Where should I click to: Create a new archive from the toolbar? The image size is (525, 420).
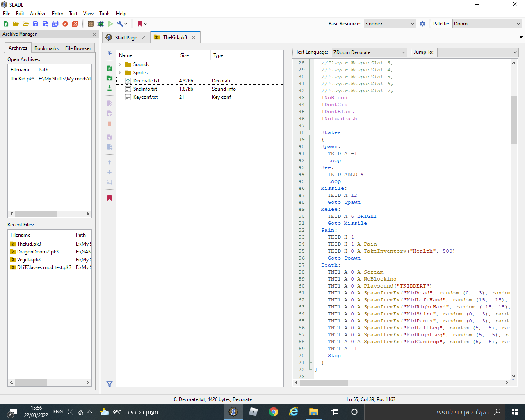pyautogui.click(x=6, y=24)
